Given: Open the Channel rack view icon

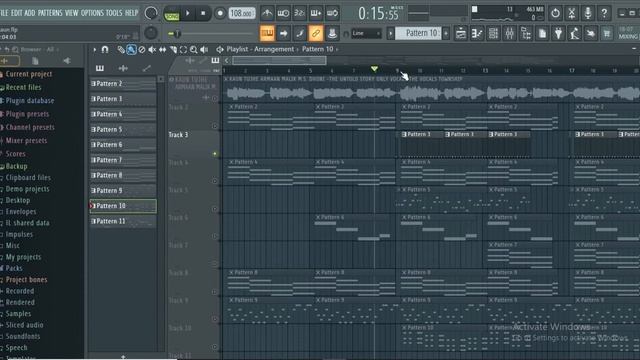Looking at the screenshot, I should (x=493, y=33).
